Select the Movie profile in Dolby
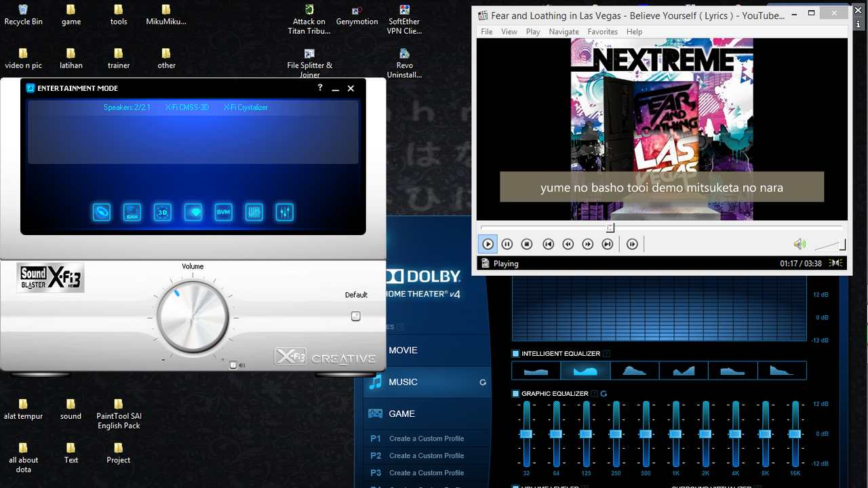Image resolution: width=868 pixels, height=488 pixels. coord(427,350)
